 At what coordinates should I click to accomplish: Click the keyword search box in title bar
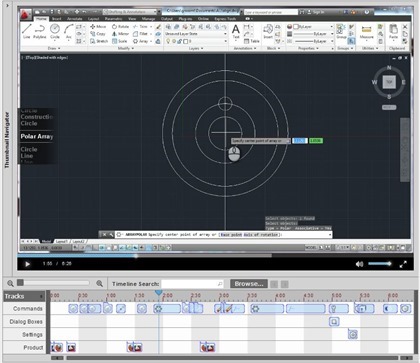coord(271,12)
